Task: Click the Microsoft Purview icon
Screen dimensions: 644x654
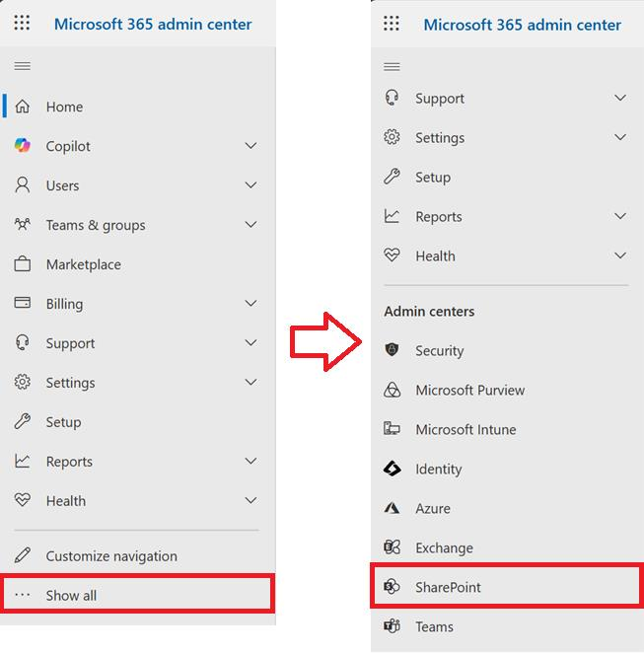Action: [x=392, y=390]
